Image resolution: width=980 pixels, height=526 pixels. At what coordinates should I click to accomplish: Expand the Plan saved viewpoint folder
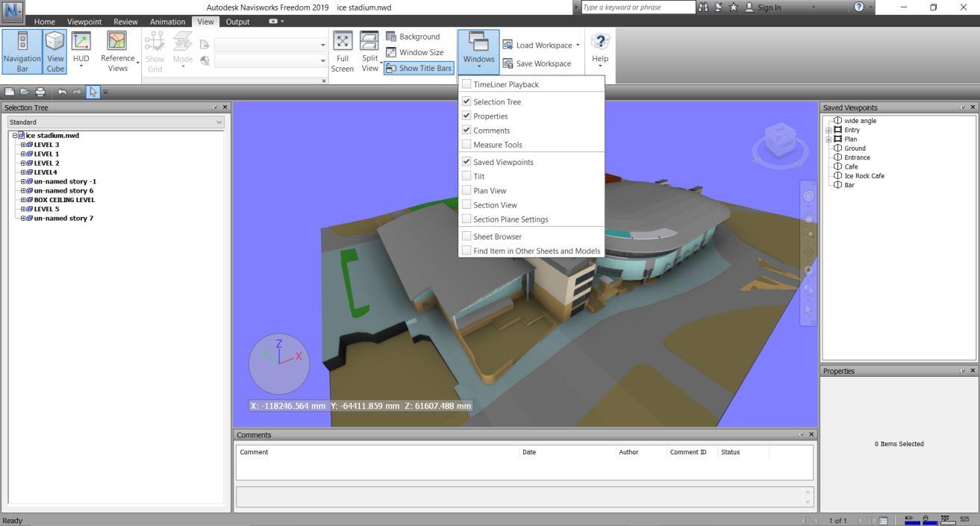(828, 139)
